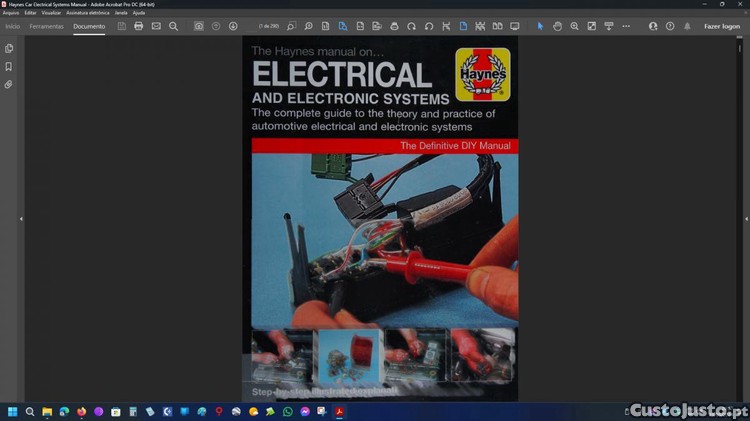The width and height of the screenshot is (750, 421).
Task: Open the find text magnifier
Action: tap(173, 26)
